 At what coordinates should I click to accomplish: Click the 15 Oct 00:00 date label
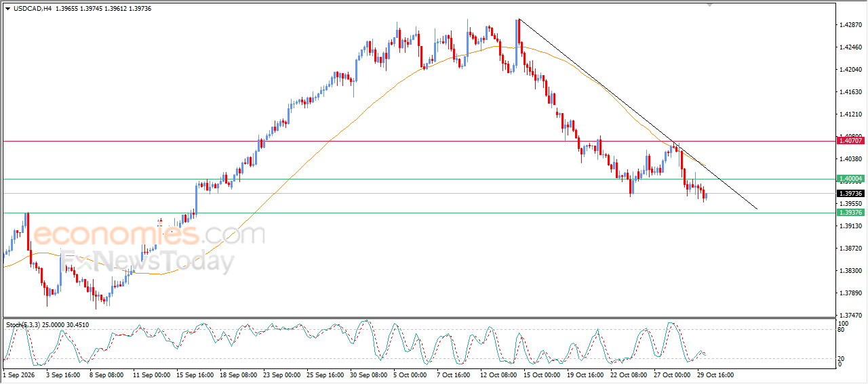[x=542, y=375]
